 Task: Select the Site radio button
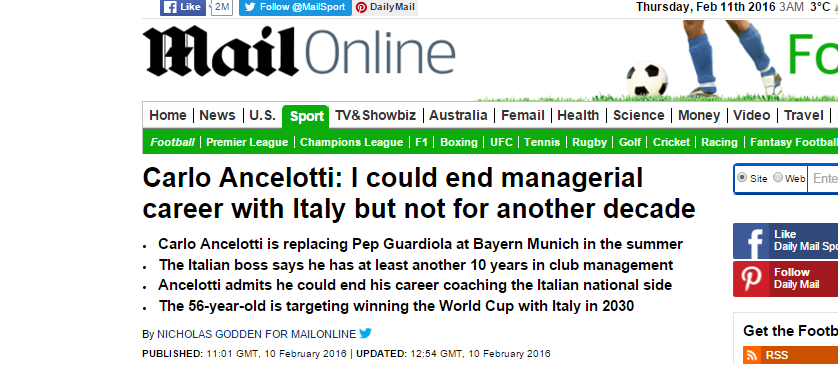(742, 178)
